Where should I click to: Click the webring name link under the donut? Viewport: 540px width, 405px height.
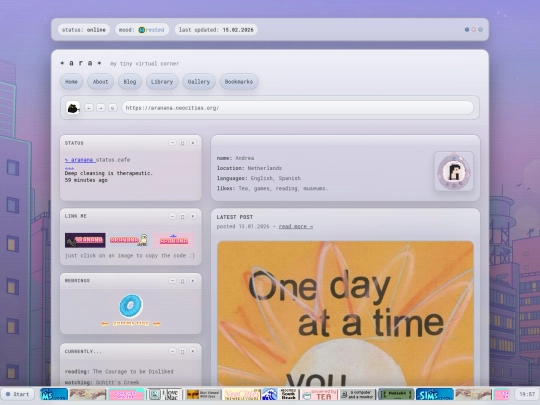click(x=131, y=323)
